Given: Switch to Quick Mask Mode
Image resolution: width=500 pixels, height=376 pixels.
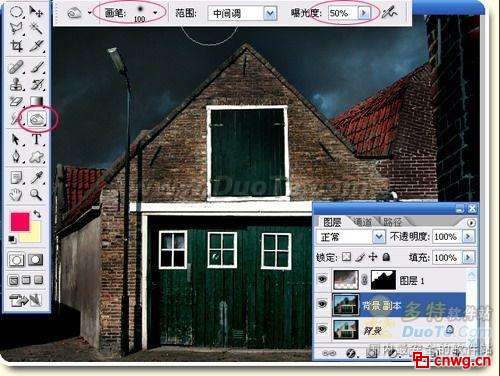Looking at the screenshot, I should 35,260.
